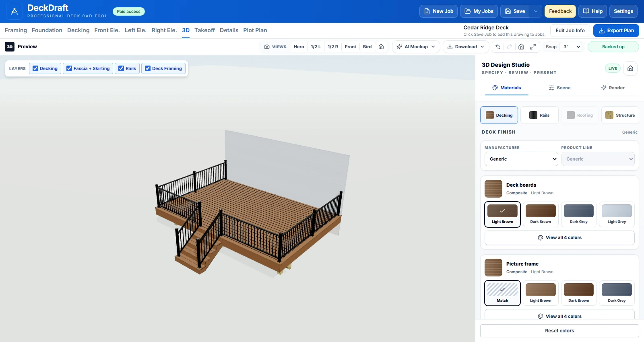The image size is (644, 342).
Task: Click the 3D Preview badge icon
Action: 10,47
